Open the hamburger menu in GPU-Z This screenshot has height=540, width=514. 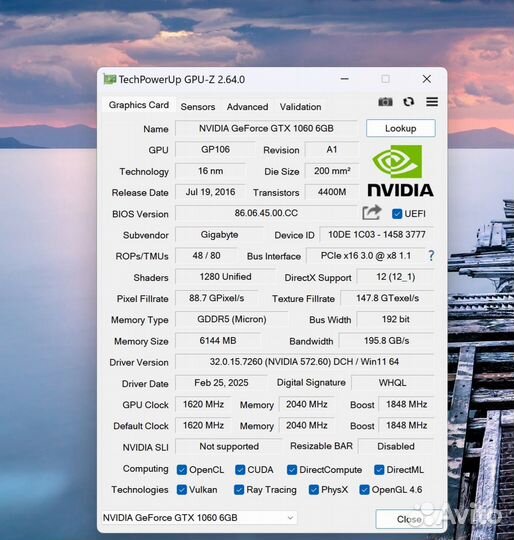pyautogui.click(x=432, y=102)
